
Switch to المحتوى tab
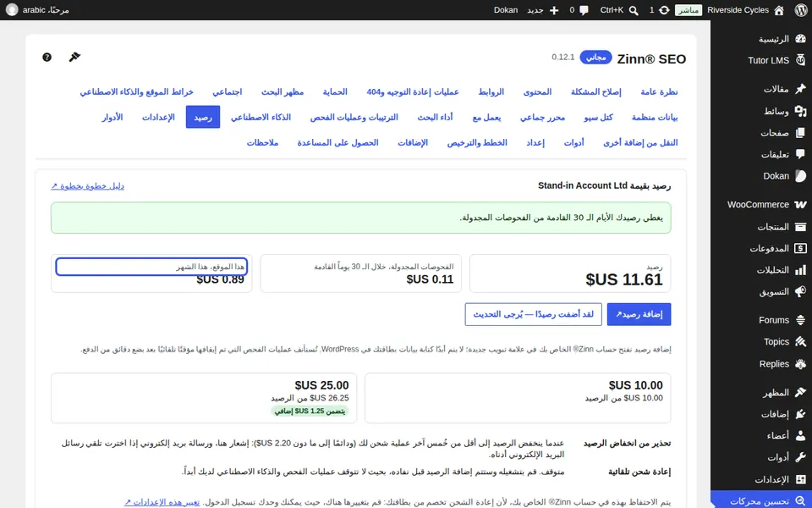[538, 91]
